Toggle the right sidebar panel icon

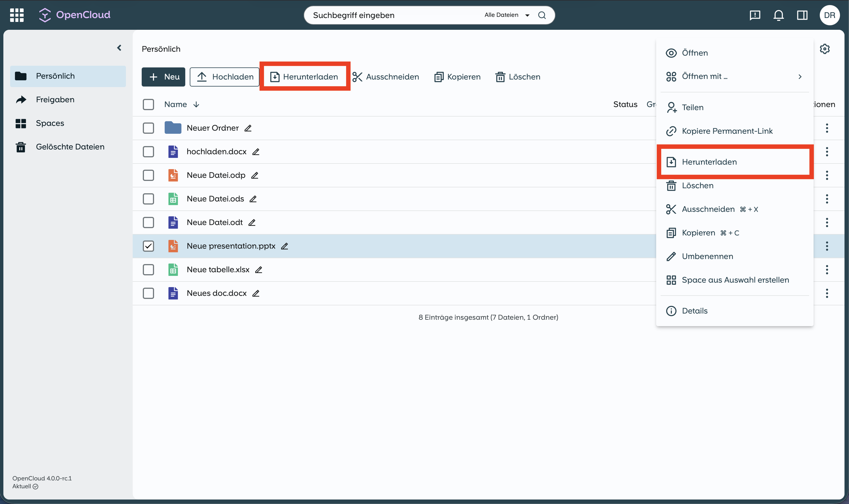point(802,15)
